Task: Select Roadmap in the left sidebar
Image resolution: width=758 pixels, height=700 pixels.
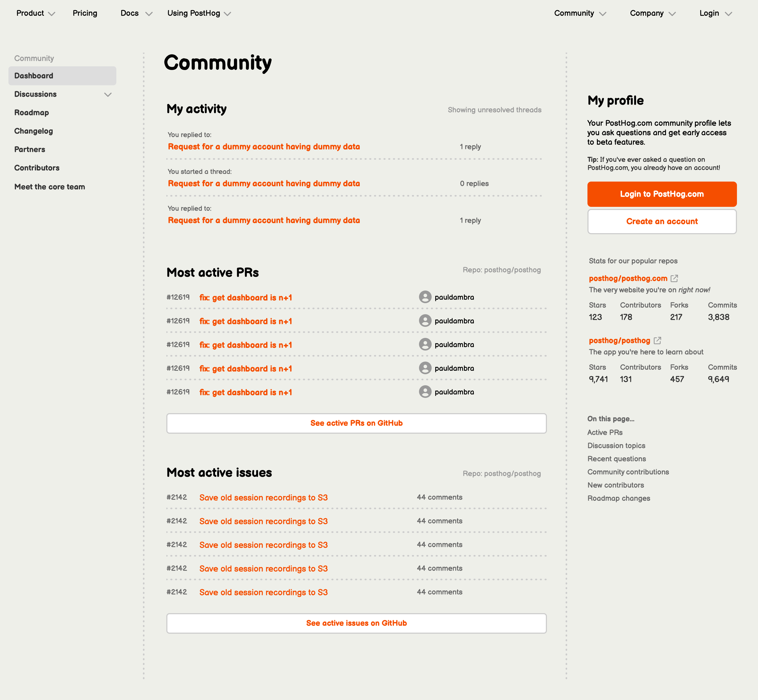Action: (31, 113)
